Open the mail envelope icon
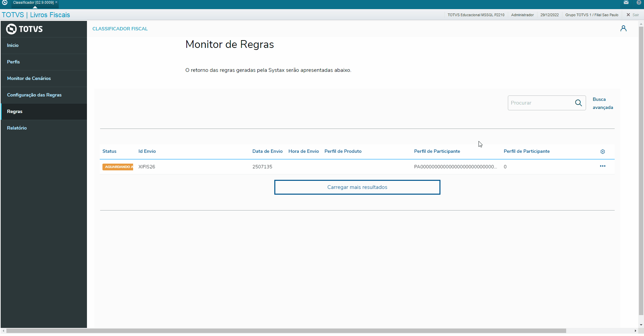644x336 pixels. tap(626, 3)
